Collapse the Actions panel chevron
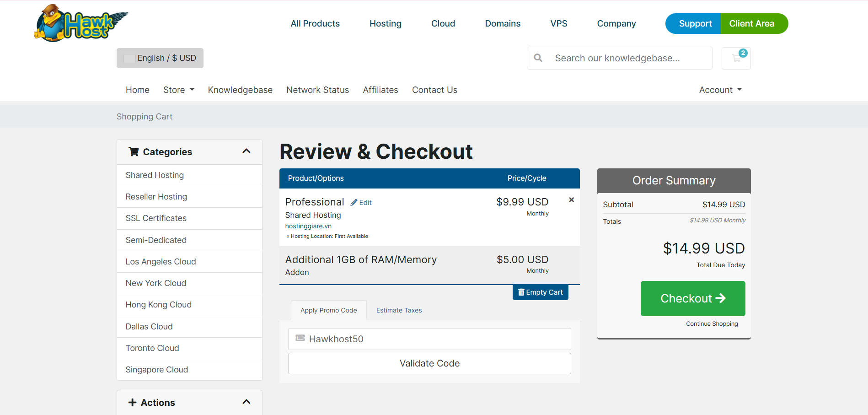868x415 pixels. [246, 402]
